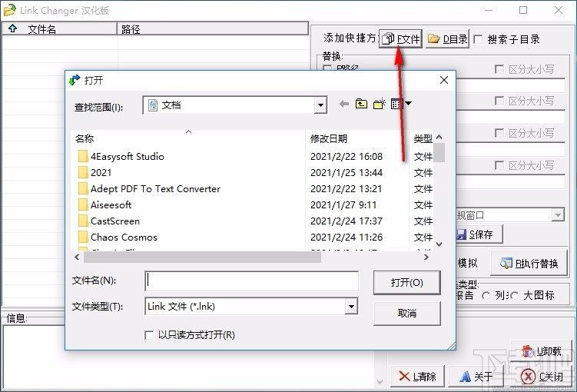The height and width of the screenshot is (392, 577).
Task: Click the S保存 save button
Action: point(479,234)
